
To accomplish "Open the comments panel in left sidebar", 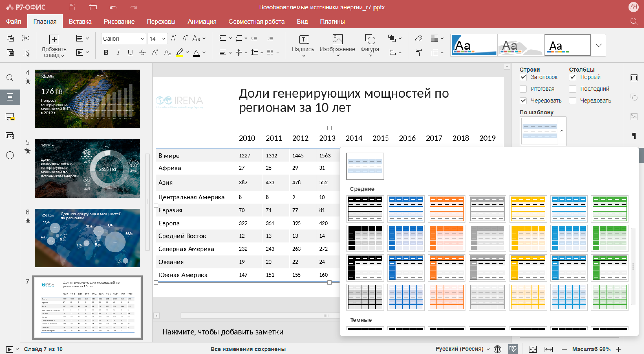I will (10, 117).
